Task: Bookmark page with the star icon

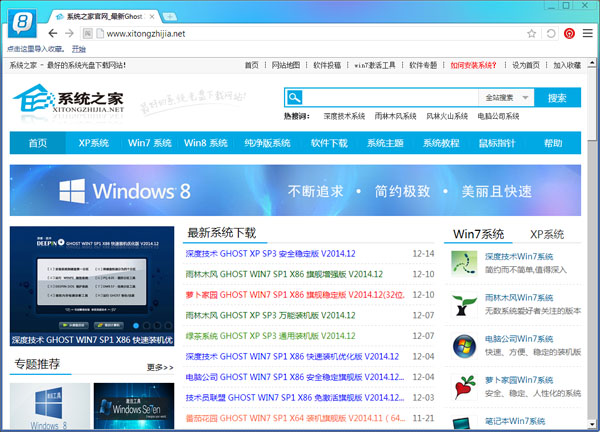Action: coord(532,34)
